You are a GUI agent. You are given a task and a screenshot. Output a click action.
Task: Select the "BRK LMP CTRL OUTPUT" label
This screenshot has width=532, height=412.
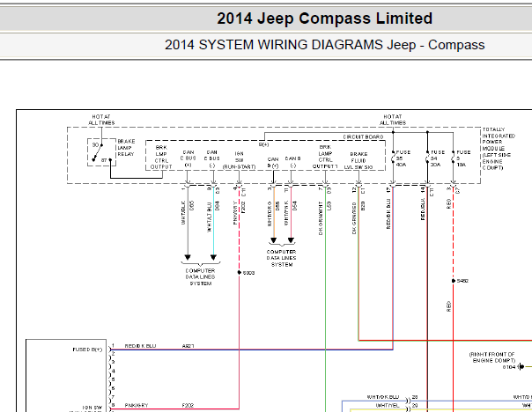point(161,158)
